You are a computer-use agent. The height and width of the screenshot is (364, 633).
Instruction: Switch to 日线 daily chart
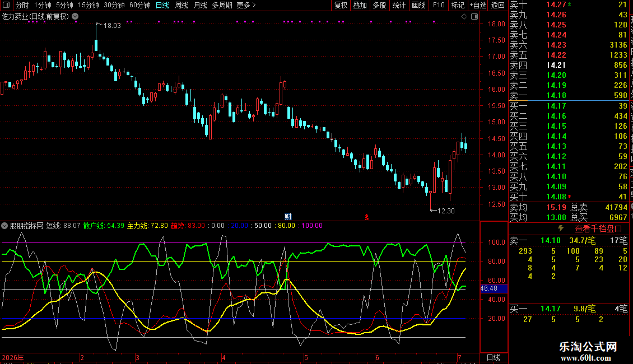coord(162,5)
